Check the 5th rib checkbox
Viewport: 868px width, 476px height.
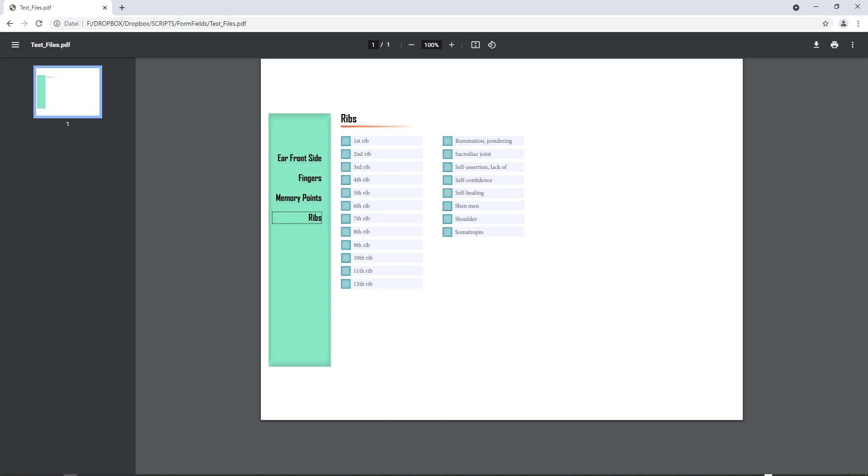pos(346,193)
